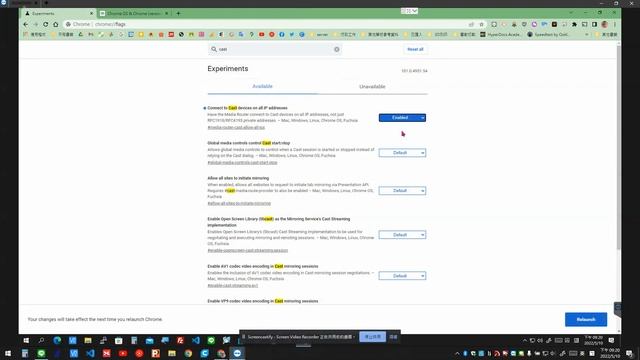Open the browser home page icon
Image resolution: width=640 pixels, height=360 pixels.
[x=56, y=24]
